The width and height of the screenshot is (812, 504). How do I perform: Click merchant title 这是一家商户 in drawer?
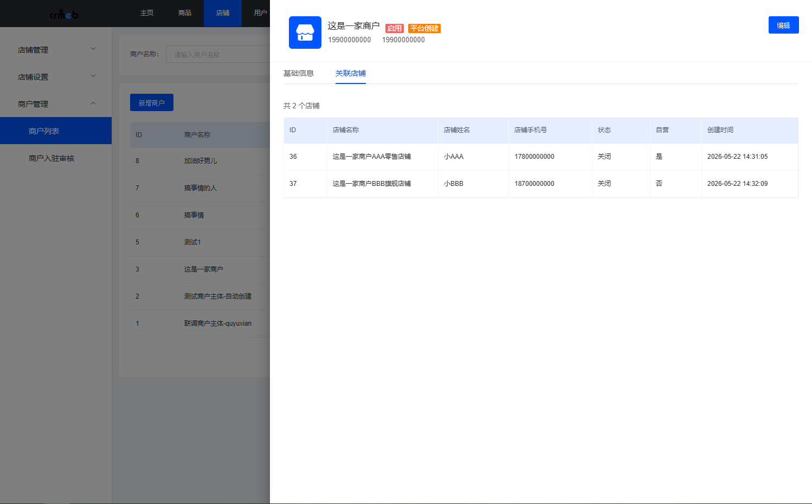(353, 25)
